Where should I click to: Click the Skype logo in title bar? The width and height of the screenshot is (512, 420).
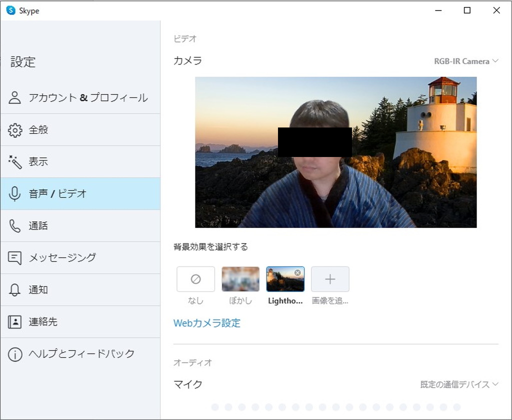point(11,10)
